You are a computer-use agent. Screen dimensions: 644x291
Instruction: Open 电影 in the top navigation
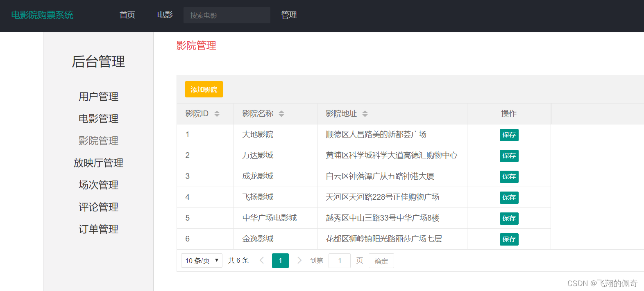[165, 15]
